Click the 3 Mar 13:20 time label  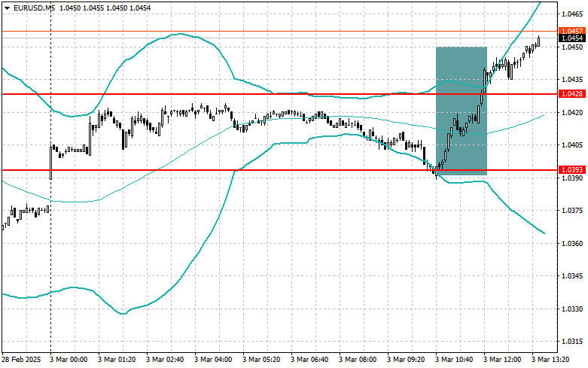(x=550, y=360)
